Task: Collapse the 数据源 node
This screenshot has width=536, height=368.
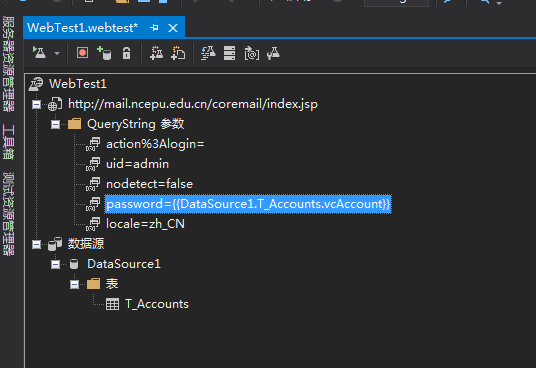Action: click(36, 244)
